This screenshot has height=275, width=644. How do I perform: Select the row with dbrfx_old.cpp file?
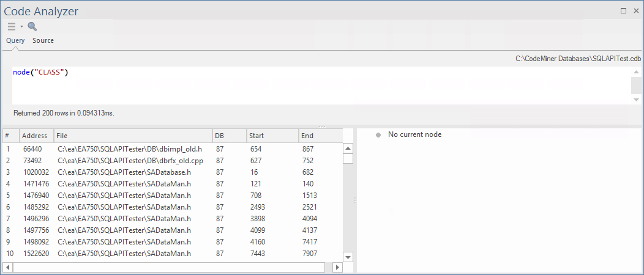pyautogui.click(x=138, y=160)
